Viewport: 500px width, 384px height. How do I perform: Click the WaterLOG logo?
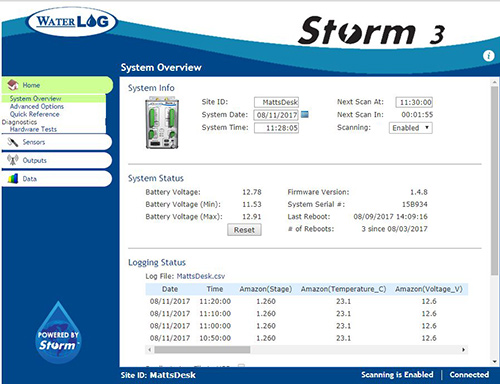click(72, 22)
